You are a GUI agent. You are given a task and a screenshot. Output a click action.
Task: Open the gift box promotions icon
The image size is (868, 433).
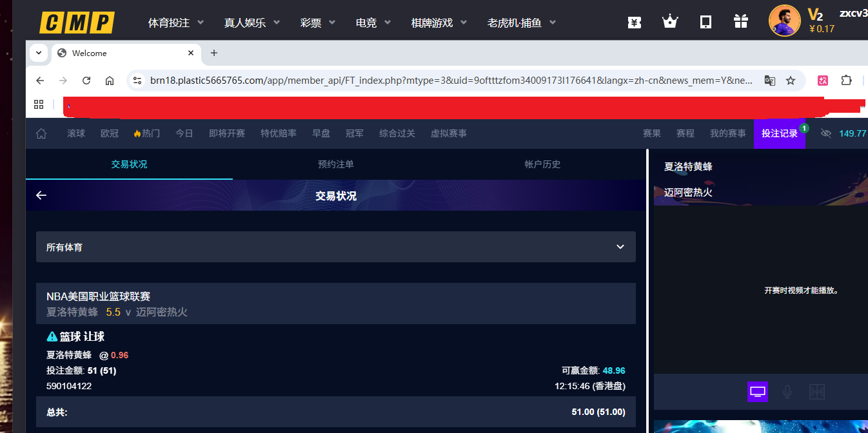point(740,23)
